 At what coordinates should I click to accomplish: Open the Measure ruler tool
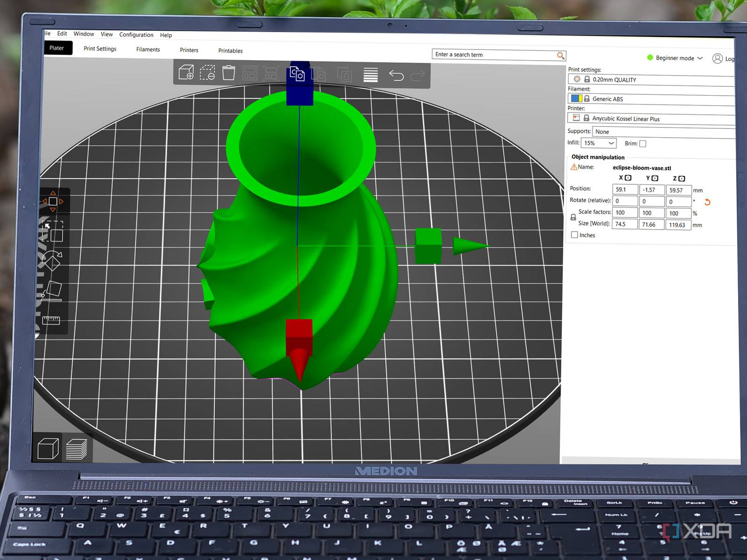(x=51, y=320)
